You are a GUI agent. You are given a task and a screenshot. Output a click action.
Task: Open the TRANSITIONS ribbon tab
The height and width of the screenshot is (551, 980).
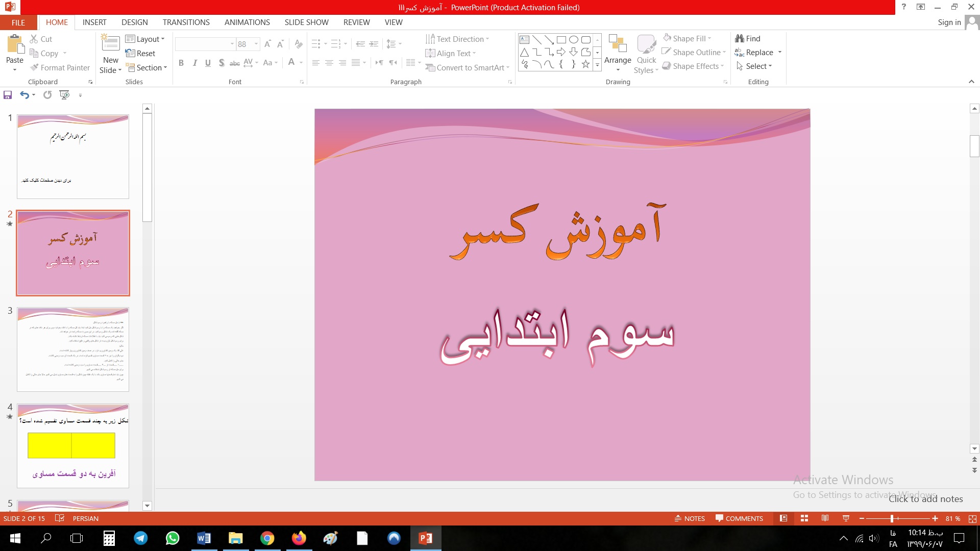click(186, 22)
